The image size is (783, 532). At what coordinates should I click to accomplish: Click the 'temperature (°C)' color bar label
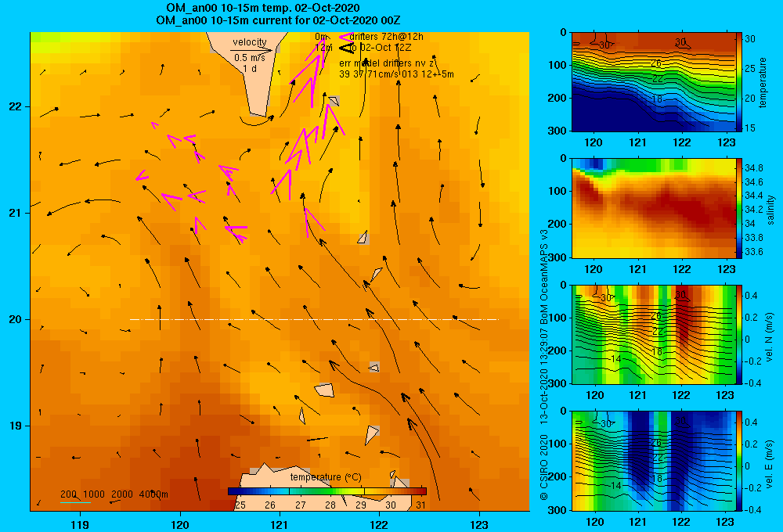[x=326, y=477]
